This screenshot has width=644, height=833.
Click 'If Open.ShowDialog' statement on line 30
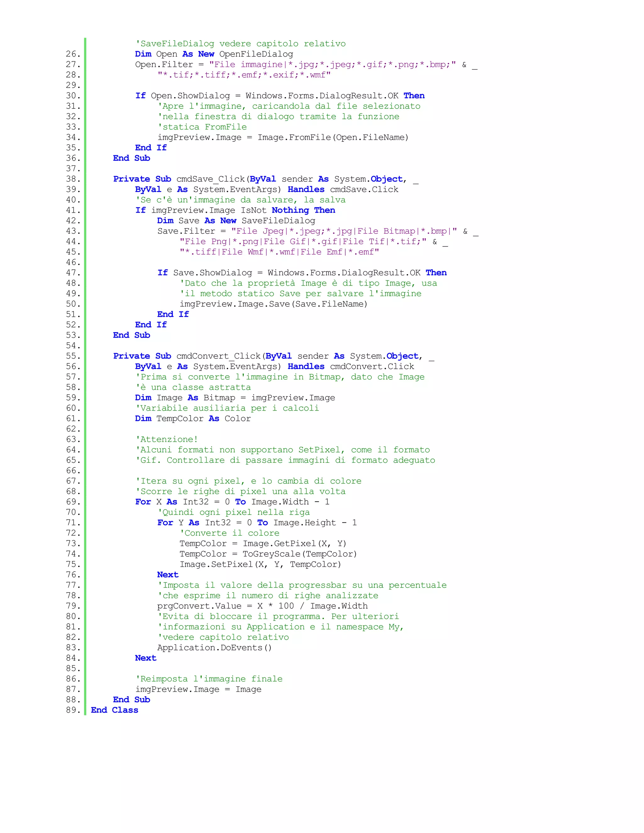[x=280, y=96]
